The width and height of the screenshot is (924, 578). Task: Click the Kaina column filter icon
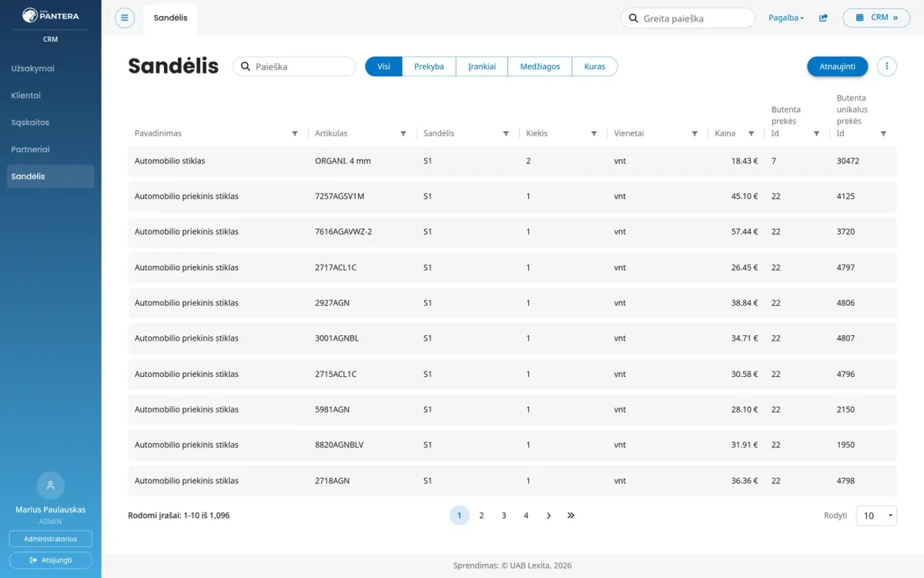tap(752, 133)
